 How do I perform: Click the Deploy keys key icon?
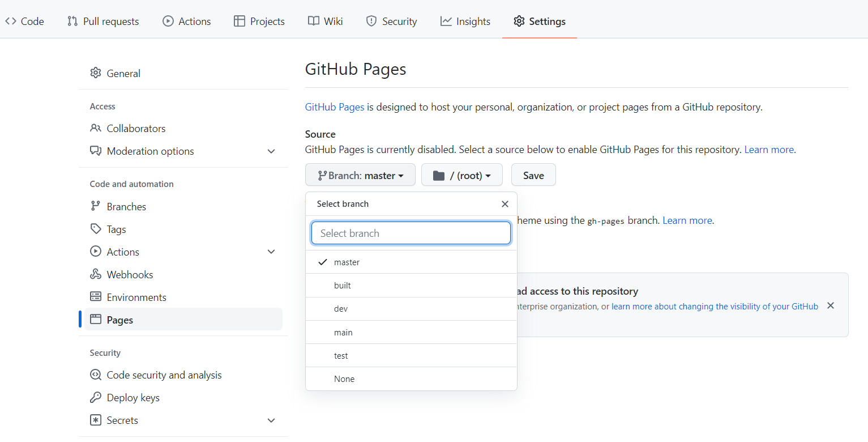[x=96, y=397]
